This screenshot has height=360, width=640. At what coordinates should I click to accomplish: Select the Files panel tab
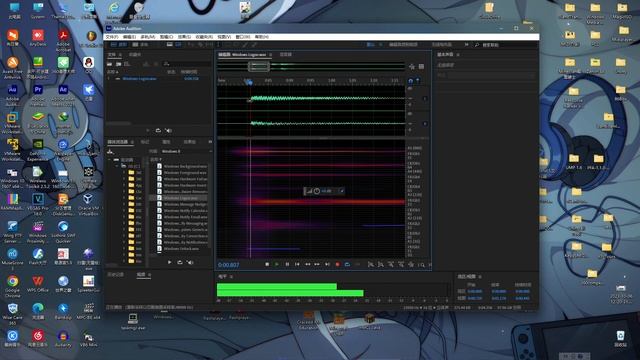(112, 54)
